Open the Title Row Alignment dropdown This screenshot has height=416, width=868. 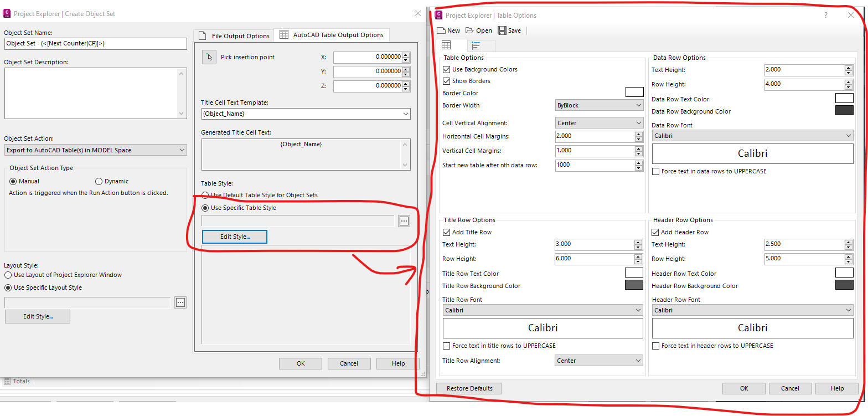point(599,361)
